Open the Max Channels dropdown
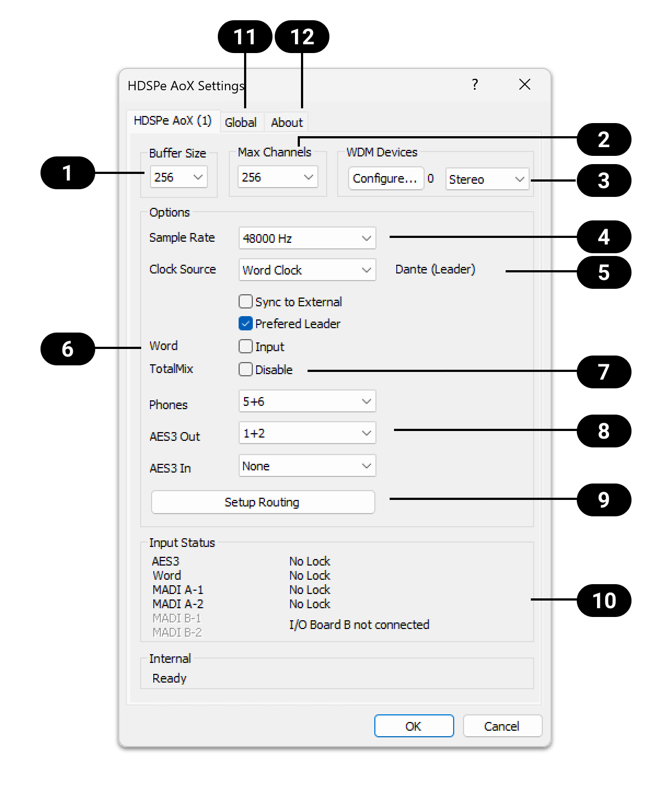Viewport: 672px width, 792px height. 277,177
